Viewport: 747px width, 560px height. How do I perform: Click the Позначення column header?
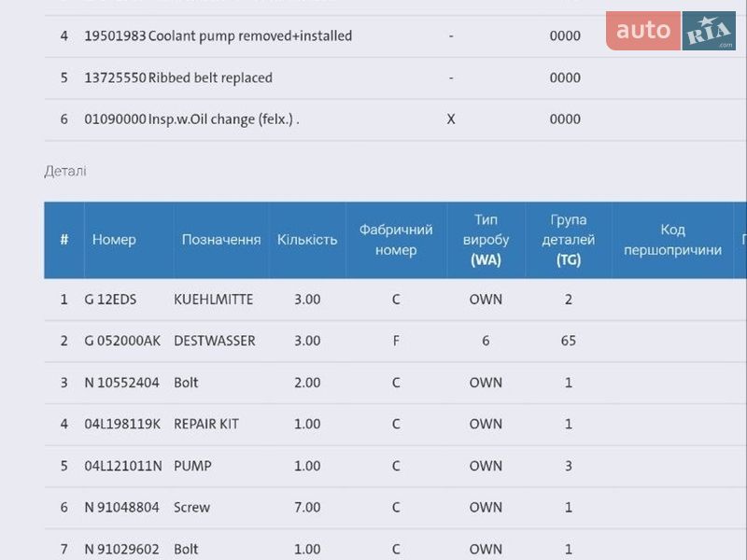(221, 240)
